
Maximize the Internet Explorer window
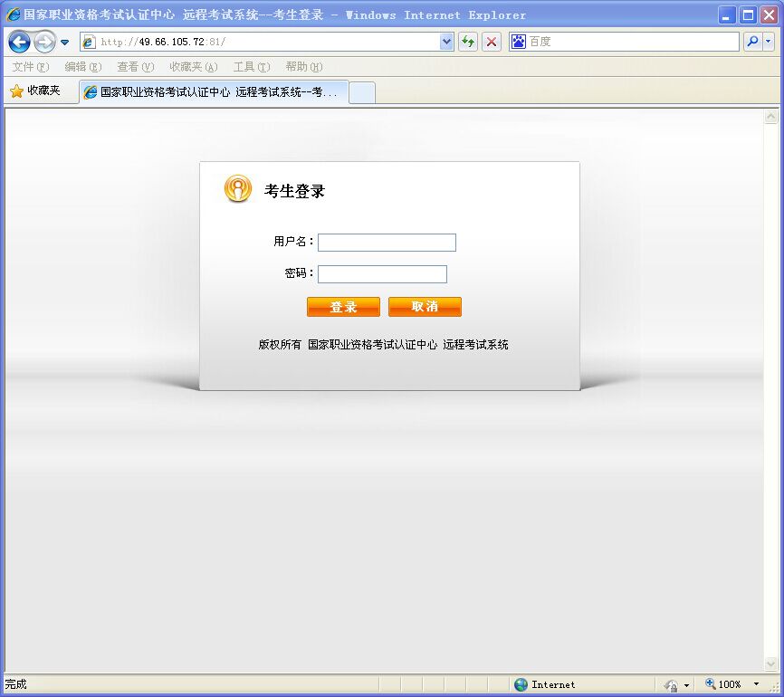pos(748,15)
